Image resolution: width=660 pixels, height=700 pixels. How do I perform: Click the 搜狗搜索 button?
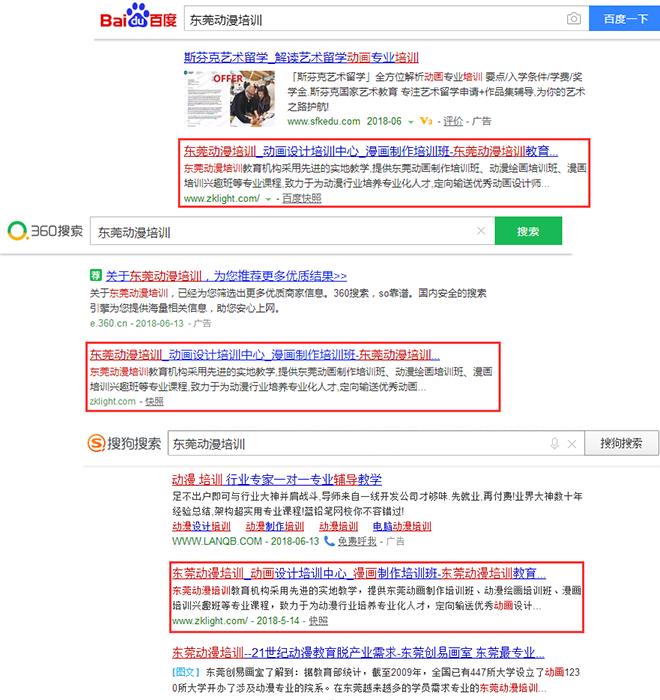pyautogui.click(x=621, y=443)
